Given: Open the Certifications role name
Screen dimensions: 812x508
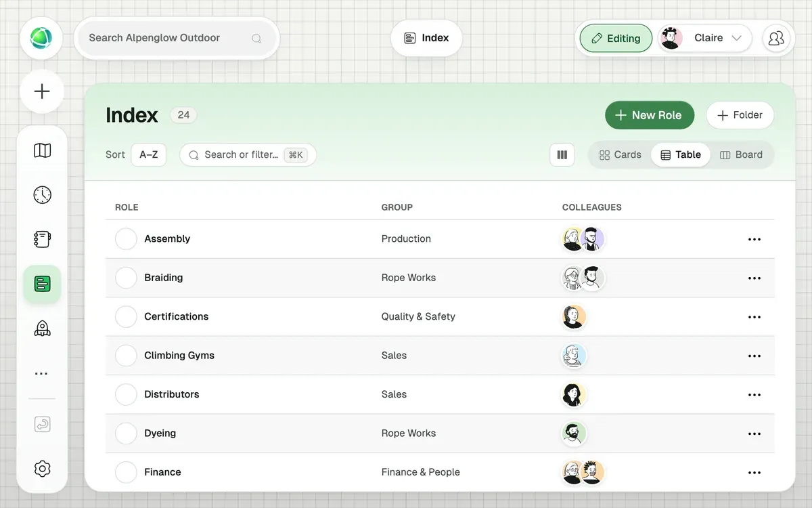Looking at the screenshot, I should pos(177,316).
